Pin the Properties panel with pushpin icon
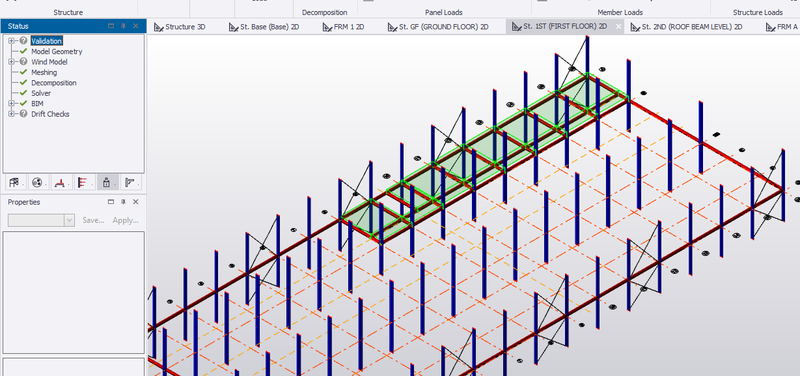 point(123,202)
